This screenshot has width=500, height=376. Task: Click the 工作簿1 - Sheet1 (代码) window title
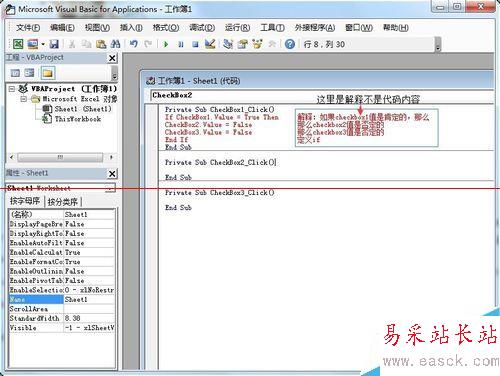click(x=199, y=81)
